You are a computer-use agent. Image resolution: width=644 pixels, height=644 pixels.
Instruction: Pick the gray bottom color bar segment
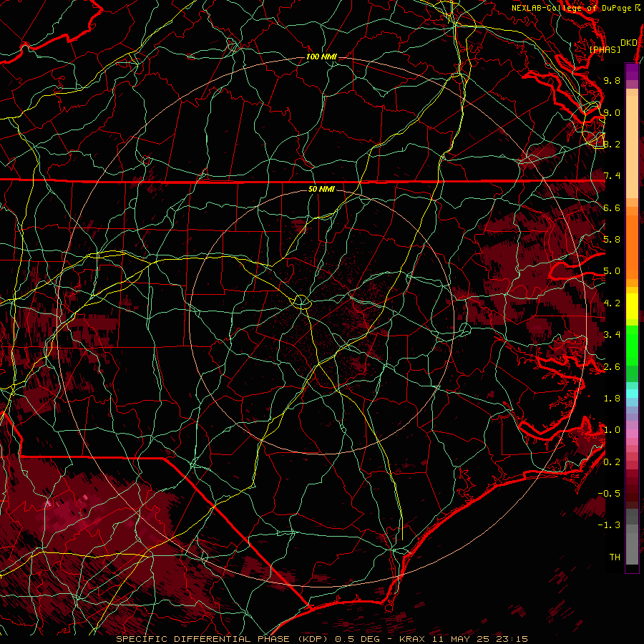click(632, 550)
